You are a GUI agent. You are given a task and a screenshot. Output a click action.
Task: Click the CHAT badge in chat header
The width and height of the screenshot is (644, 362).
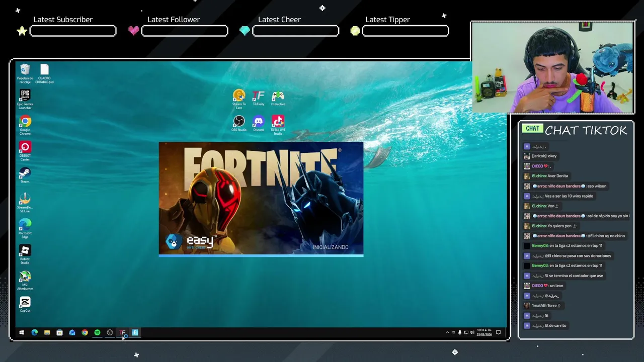point(532,129)
